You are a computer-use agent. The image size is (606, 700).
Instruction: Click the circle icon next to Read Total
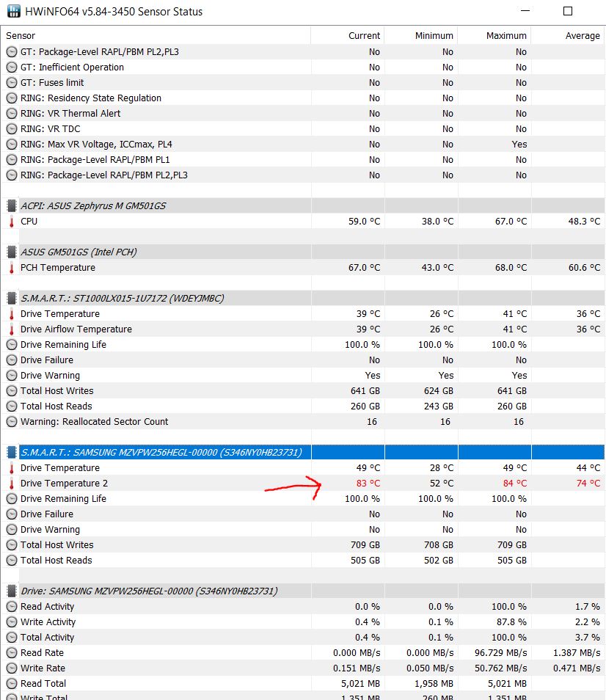(x=12, y=684)
